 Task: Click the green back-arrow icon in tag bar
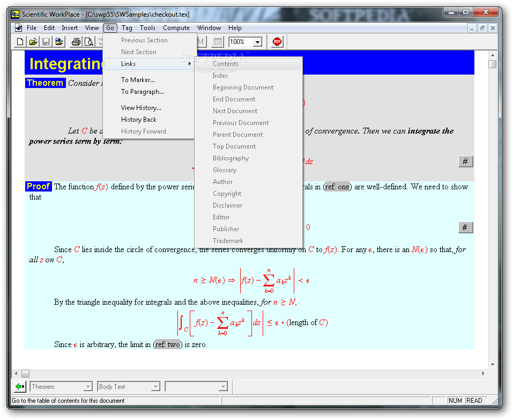(x=20, y=386)
